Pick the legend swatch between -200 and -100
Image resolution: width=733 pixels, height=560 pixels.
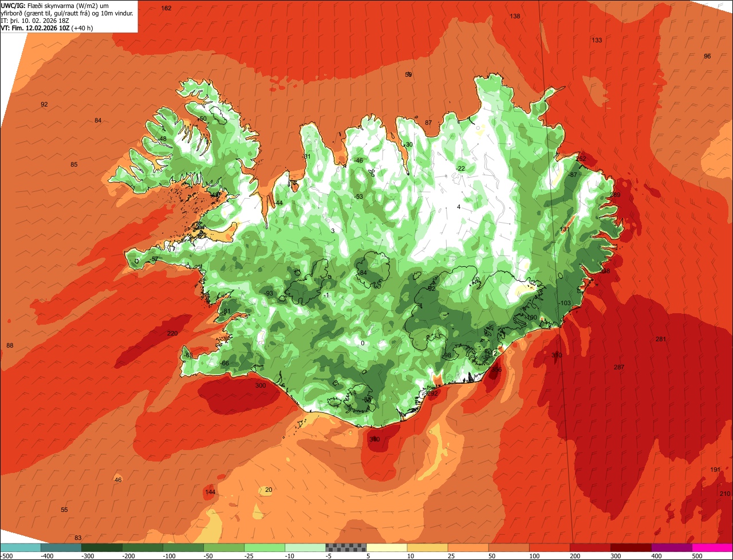143,547
